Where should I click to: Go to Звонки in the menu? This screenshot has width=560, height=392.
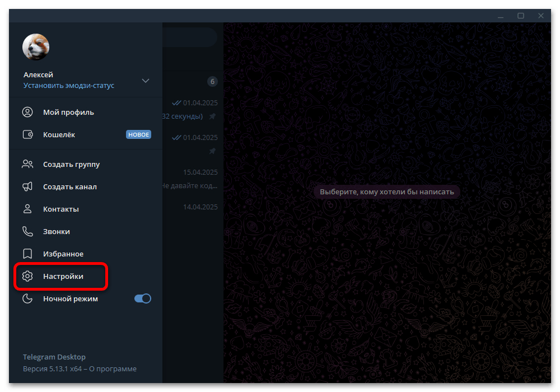(x=86, y=231)
